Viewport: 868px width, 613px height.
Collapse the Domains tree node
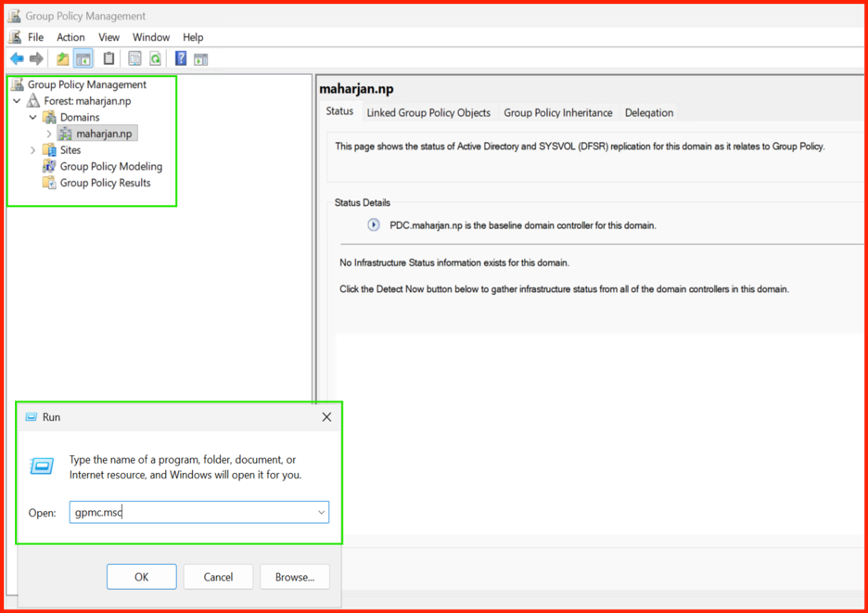click(32, 117)
